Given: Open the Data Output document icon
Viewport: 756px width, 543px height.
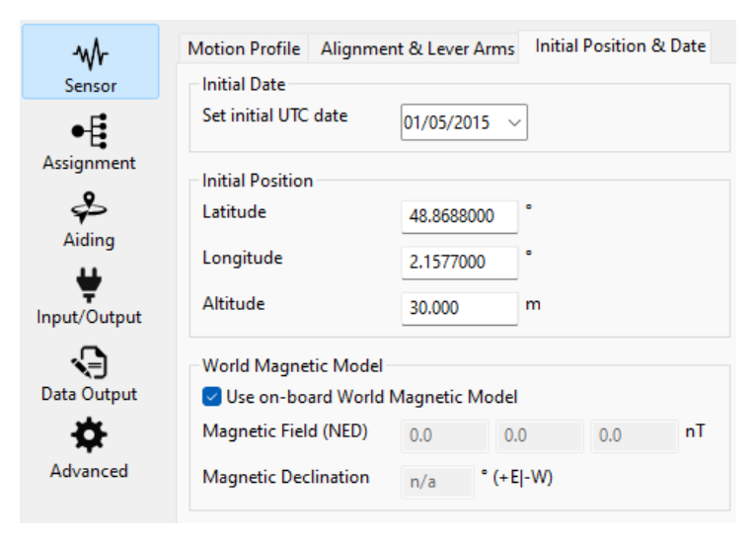Looking at the screenshot, I should [x=89, y=362].
